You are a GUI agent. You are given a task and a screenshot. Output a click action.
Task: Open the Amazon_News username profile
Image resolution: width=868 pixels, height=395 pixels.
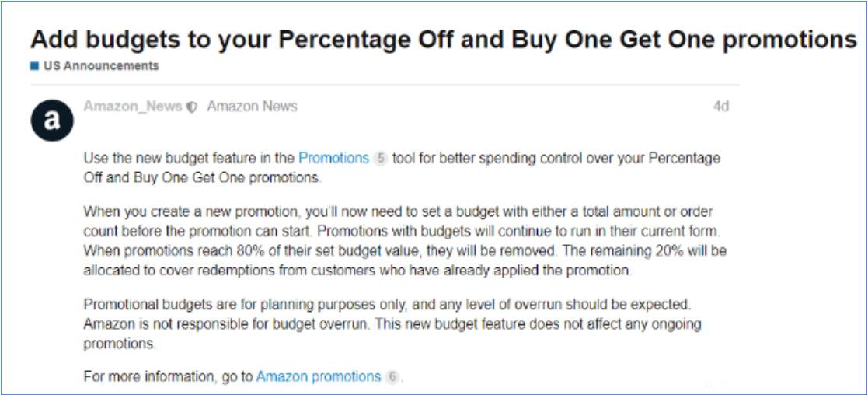(x=133, y=107)
